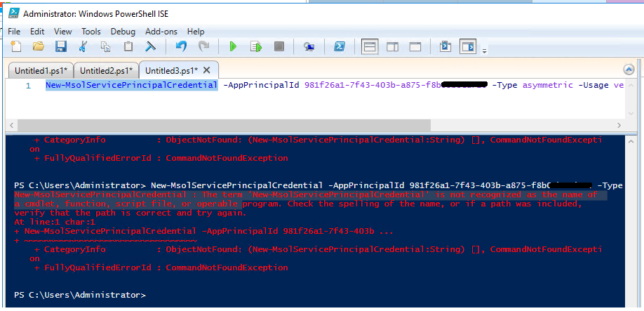Click the New-MsolServicePrincipalCredential command in the script editor

click(x=131, y=85)
